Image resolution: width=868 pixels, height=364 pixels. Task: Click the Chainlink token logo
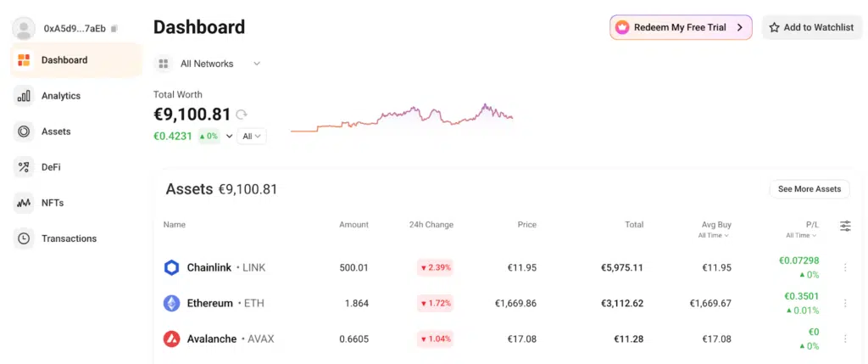click(x=172, y=268)
